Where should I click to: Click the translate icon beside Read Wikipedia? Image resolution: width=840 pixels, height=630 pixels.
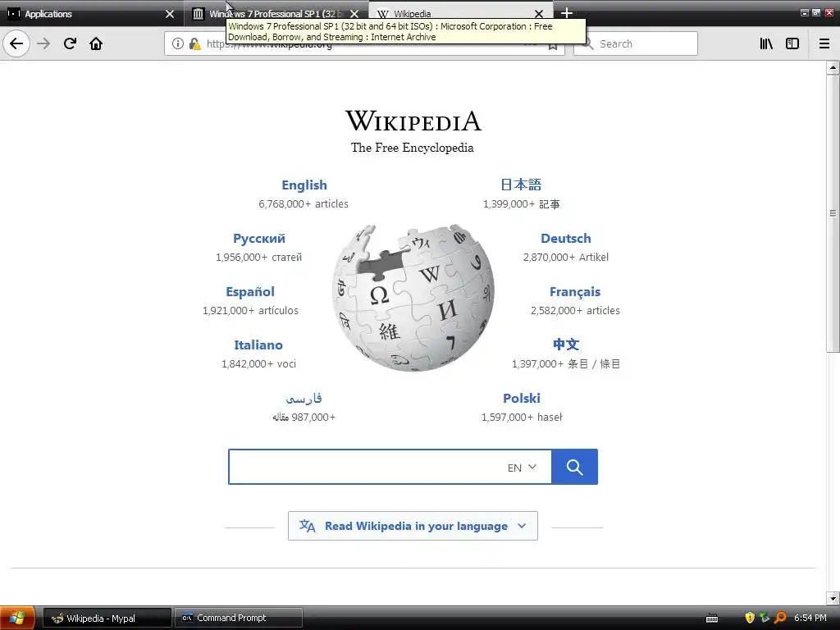[x=307, y=526]
